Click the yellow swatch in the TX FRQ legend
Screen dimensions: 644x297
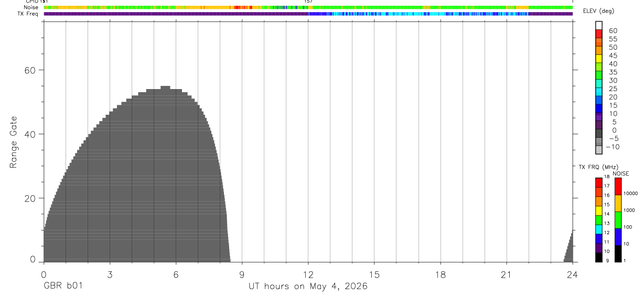[598, 211]
